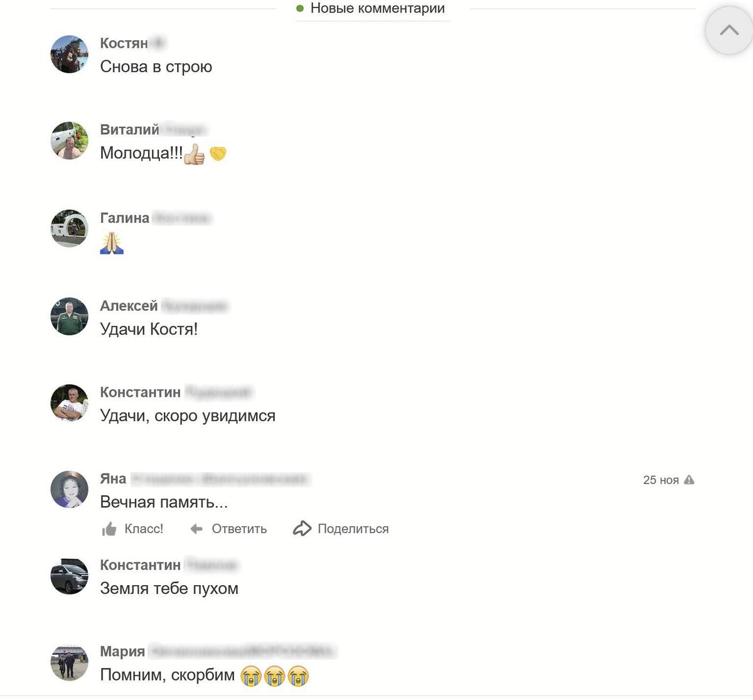Click the Класс! thumbs-up icon
This screenshot has height=700, width=753.
click(109, 529)
